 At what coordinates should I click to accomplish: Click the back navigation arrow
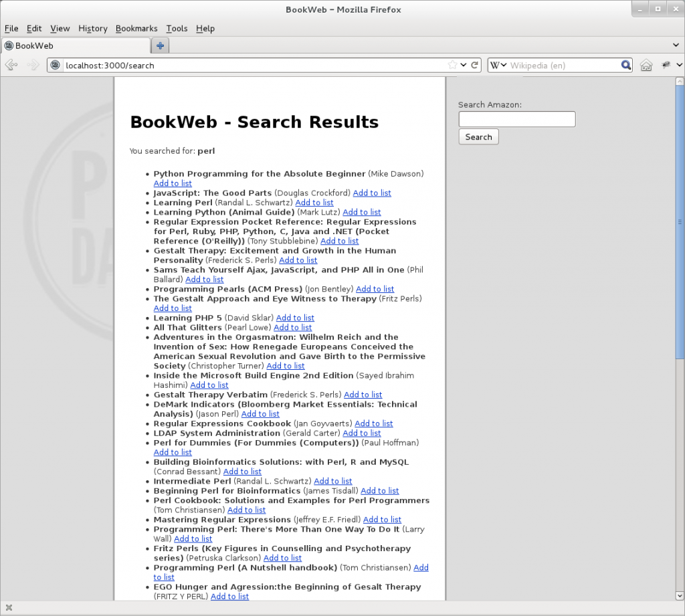[x=11, y=65]
